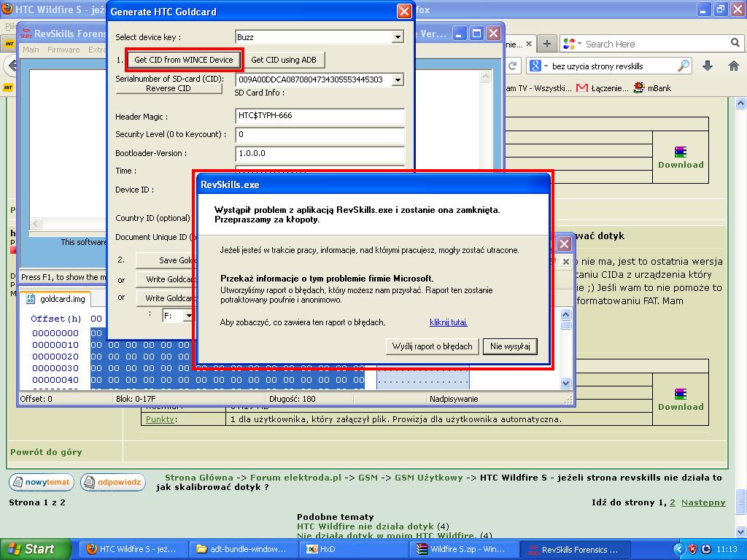Open the Firefox downloads arrow icon
This screenshot has height=560, width=747.
(708, 66)
